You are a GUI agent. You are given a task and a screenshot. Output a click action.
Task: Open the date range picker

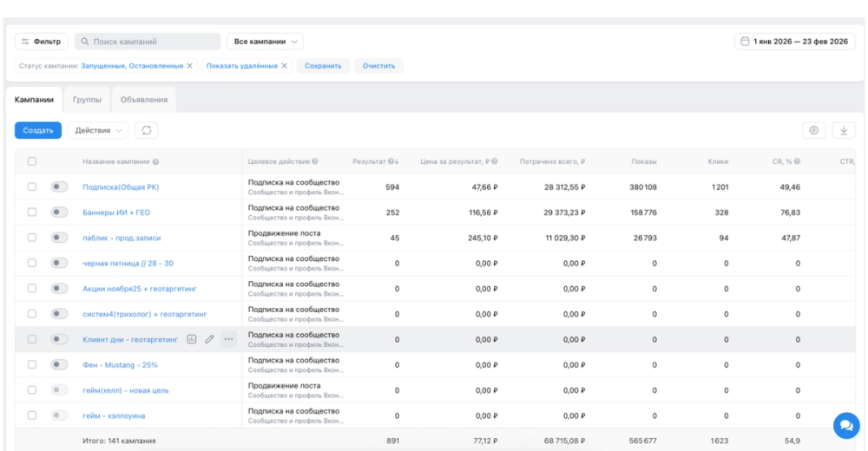click(x=795, y=42)
